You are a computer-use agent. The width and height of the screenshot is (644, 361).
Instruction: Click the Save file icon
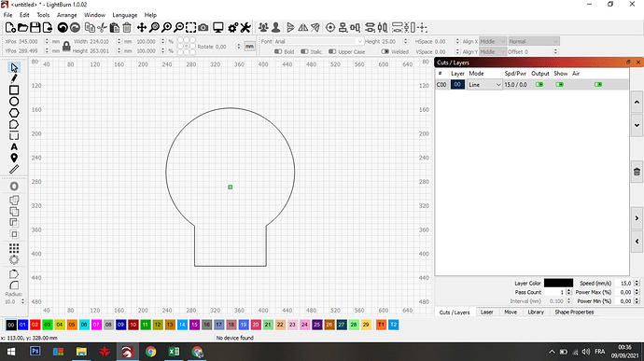pos(35,27)
